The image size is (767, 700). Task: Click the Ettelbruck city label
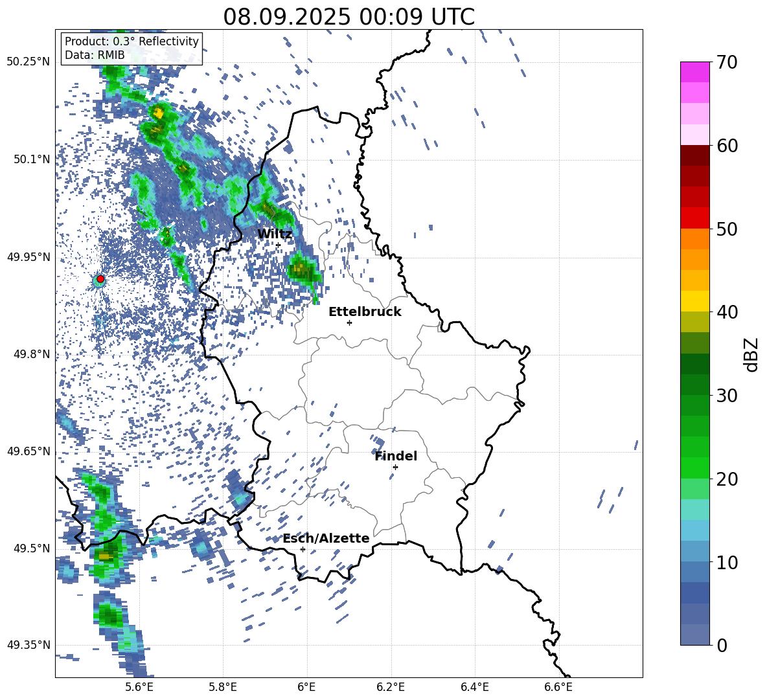(x=365, y=312)
